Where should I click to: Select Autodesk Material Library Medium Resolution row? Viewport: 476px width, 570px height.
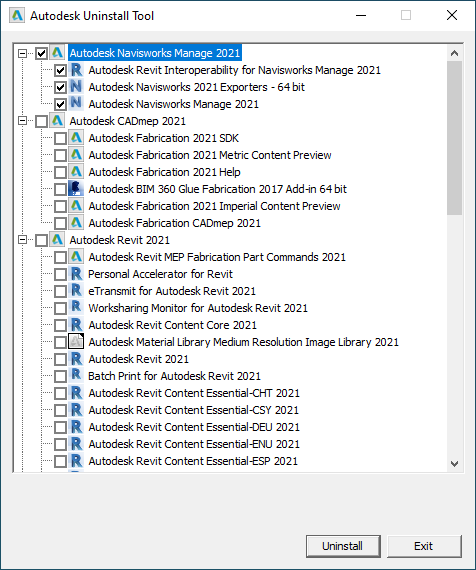[244, 342]
